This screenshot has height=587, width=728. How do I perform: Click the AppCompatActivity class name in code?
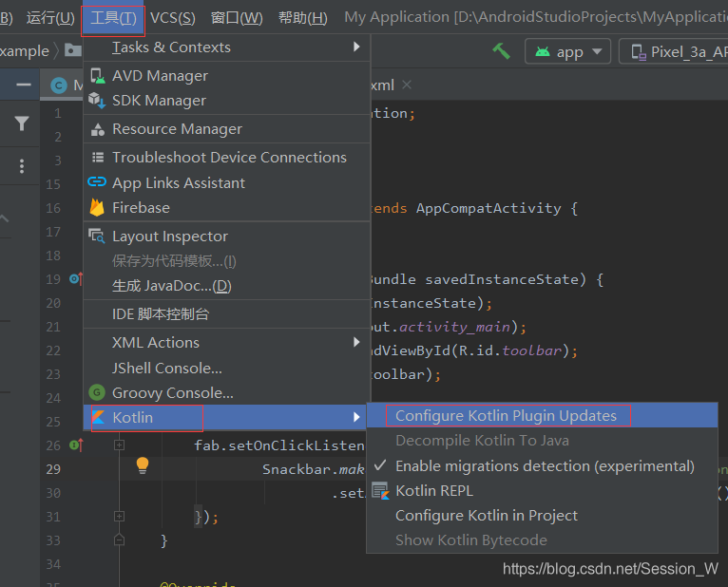click(x=489, y=208)
